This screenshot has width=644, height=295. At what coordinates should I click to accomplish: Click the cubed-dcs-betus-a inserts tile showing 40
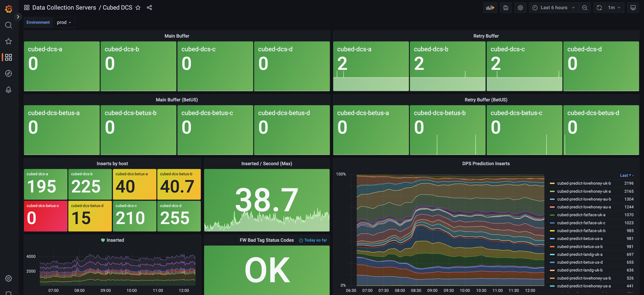pos(134,184)
